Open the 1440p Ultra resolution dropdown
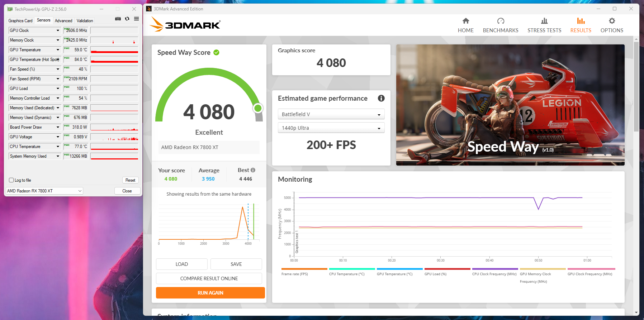The width and height of the screenshot is (644, 320). pyautogui.click(x=331, y=128)
